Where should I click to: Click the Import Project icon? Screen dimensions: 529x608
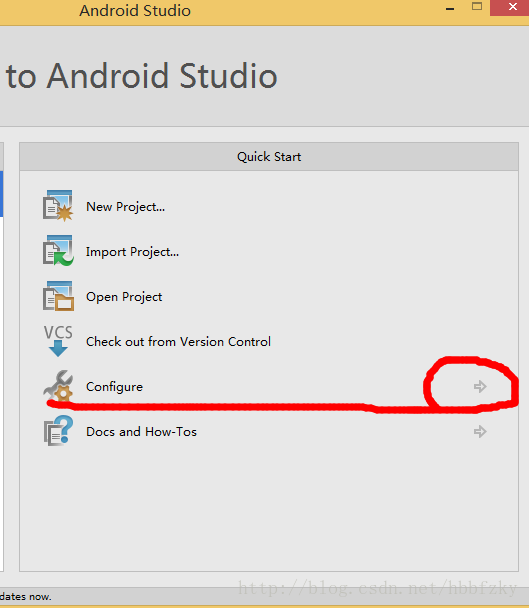(x=58, y=251)
